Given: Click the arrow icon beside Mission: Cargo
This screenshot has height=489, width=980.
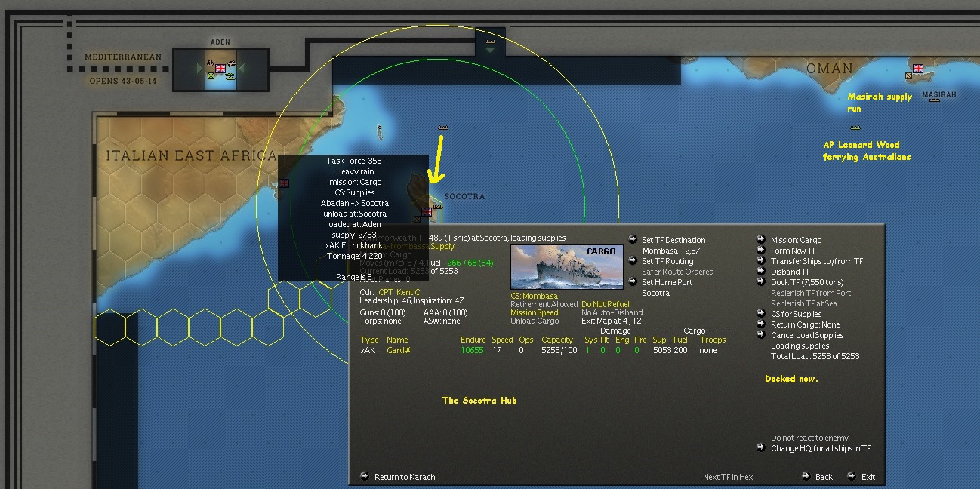Looking at the screenshot, I should (x=761, y=239).
